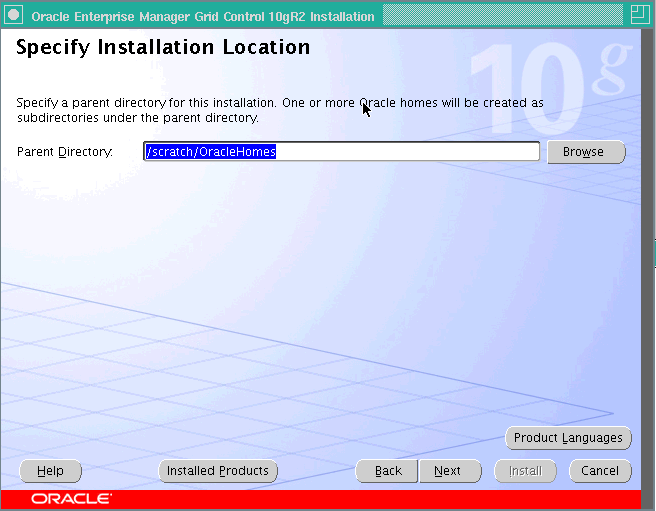Click the Specify Installation Location heading

pyautogui.click(x=163, y=48)
